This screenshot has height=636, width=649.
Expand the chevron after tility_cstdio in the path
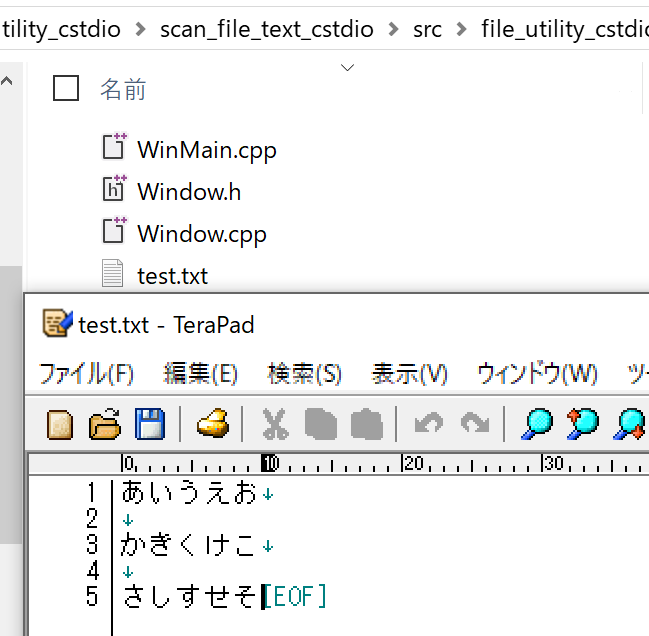tap(141, 29)
